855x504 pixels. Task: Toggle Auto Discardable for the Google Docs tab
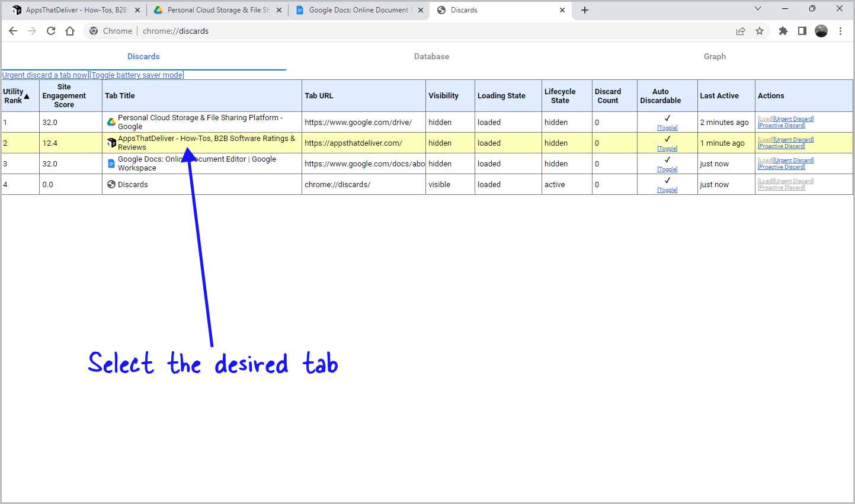pos(667,169)
